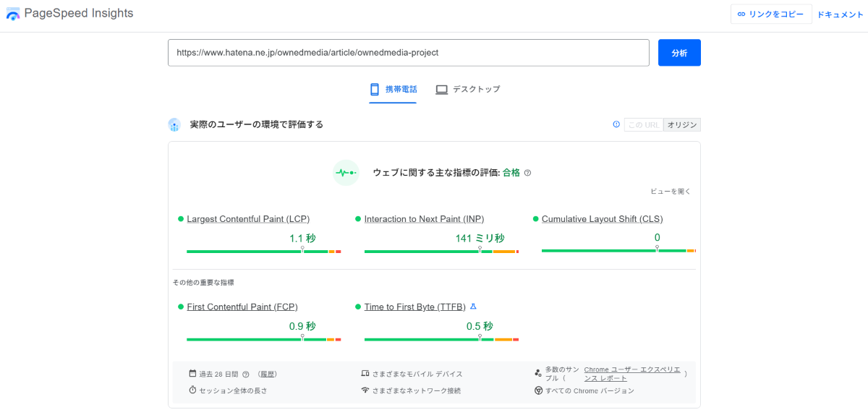Click the FCP distribution bar
The image size is (868, 415).
pos(263,339)
